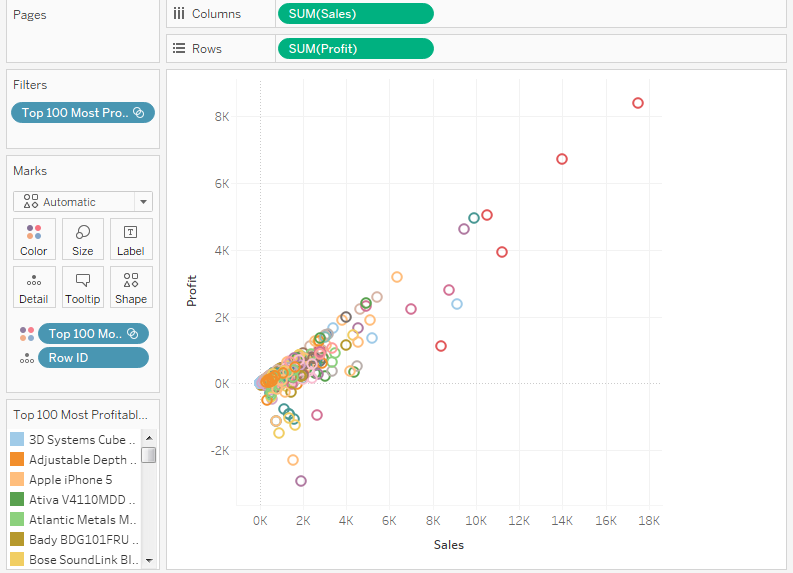The image size is (793, 573).
Task: Highlight Apple iPhone 5 in the legend
Action: 70,480
